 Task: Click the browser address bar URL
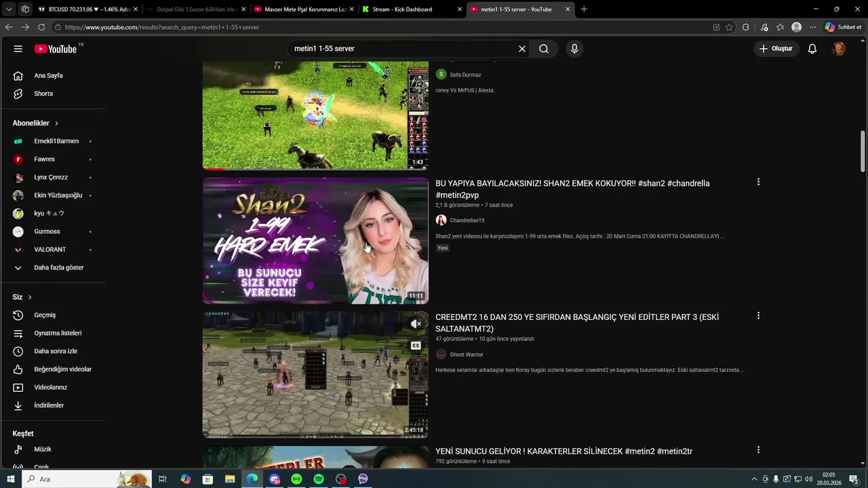(163, 27)
